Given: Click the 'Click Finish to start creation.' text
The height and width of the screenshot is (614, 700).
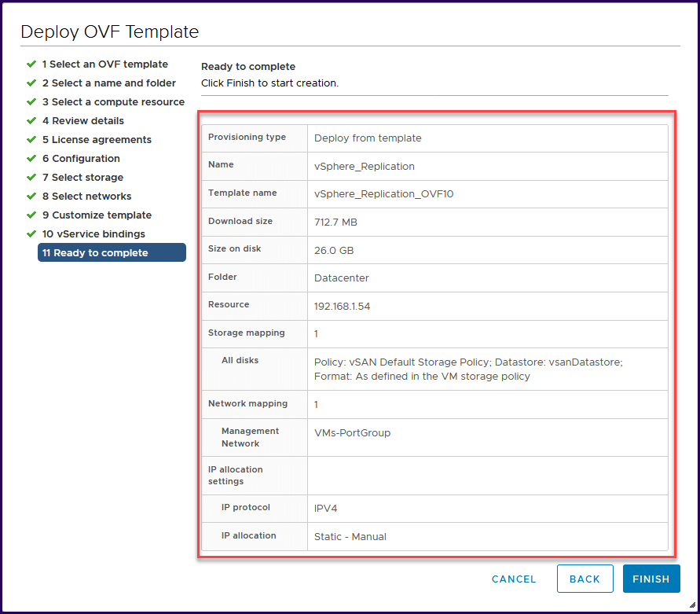Looking at the screenshot, I should click(269, 83).
